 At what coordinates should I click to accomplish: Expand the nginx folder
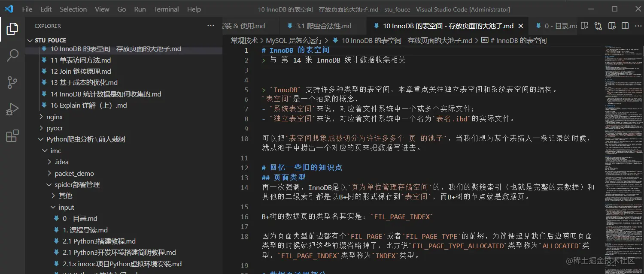click(55, 117)
